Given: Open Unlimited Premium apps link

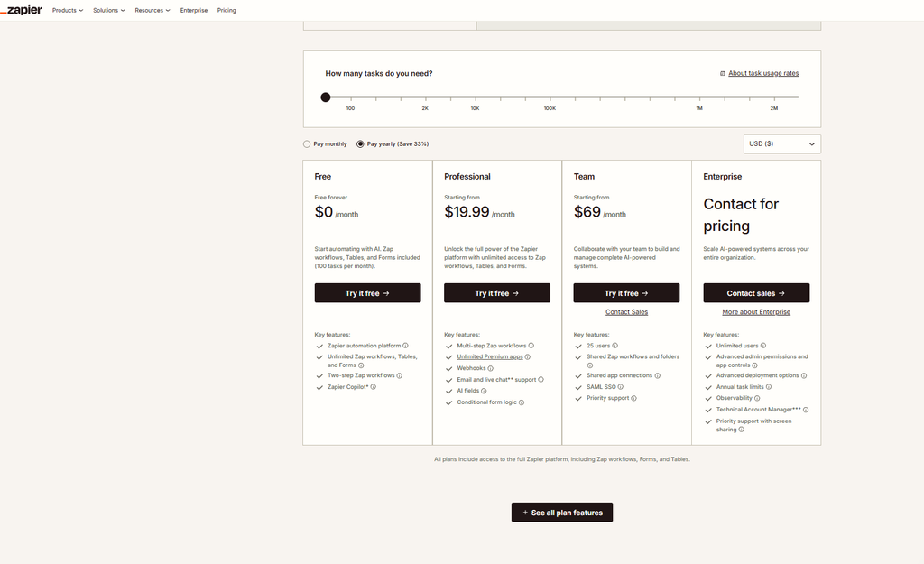Looking at the screenshot, I should 490,357.
